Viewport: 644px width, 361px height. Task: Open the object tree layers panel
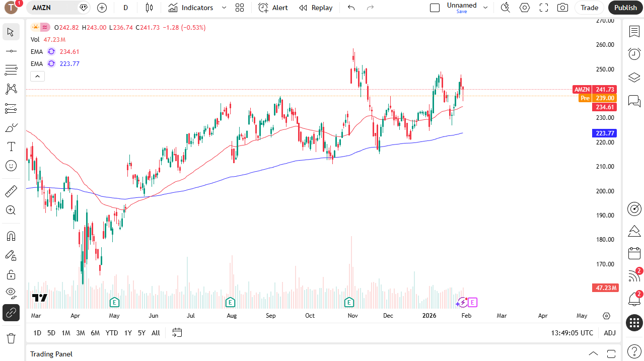634,78
